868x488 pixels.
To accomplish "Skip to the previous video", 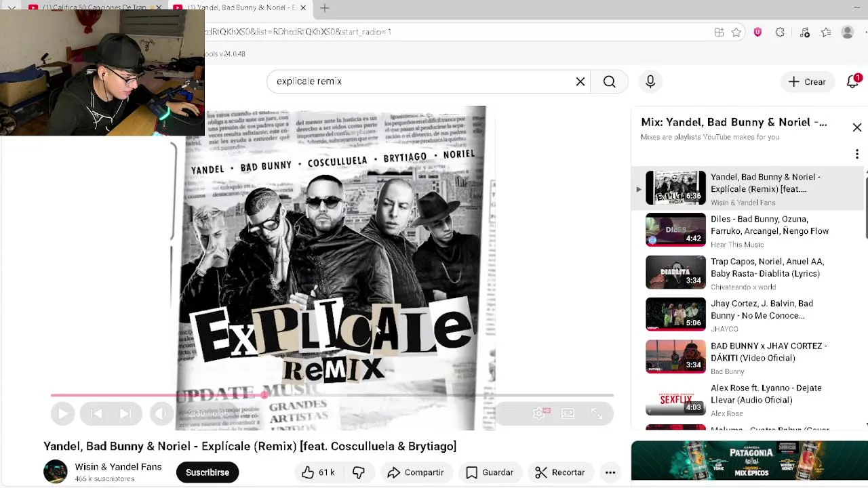I will pos(96,413).
